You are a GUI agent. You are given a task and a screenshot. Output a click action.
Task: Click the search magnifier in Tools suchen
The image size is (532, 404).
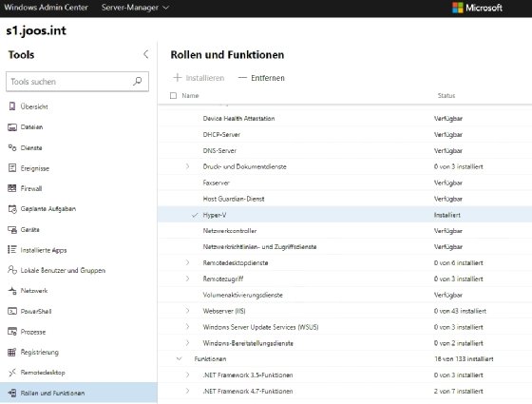point(138,81)
